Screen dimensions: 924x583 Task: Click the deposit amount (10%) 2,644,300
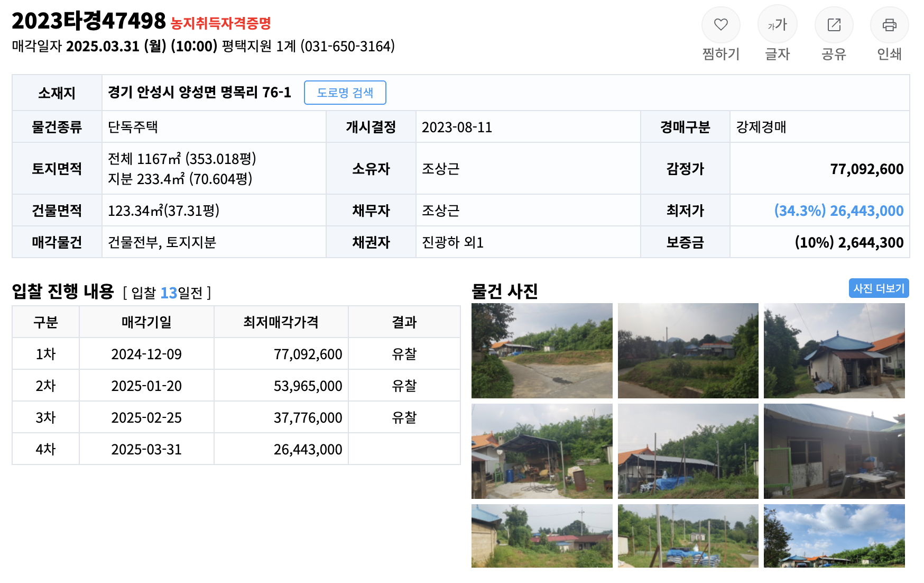pos(849,242)
